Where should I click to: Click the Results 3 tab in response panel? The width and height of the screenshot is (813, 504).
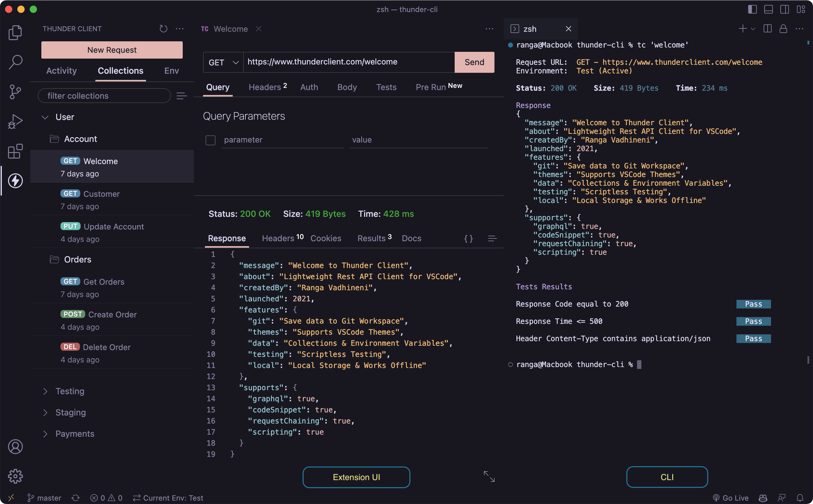pos(374,238)
